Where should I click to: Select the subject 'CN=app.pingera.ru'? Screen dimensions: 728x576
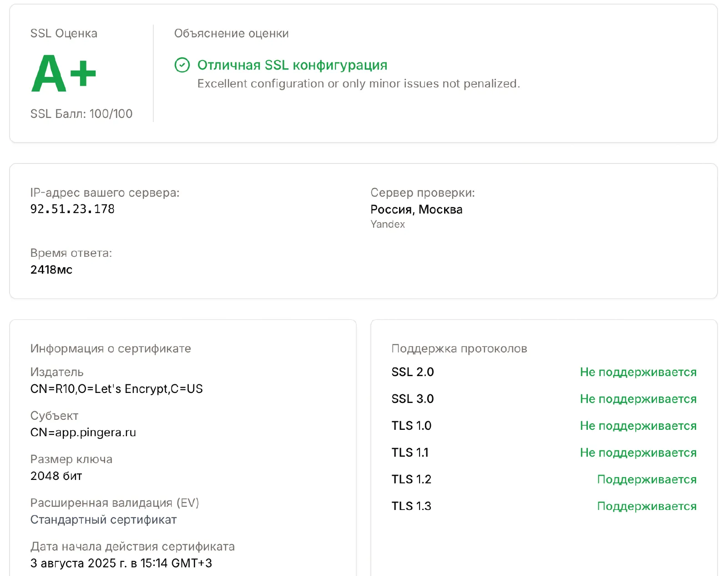[x=83, y=433]
